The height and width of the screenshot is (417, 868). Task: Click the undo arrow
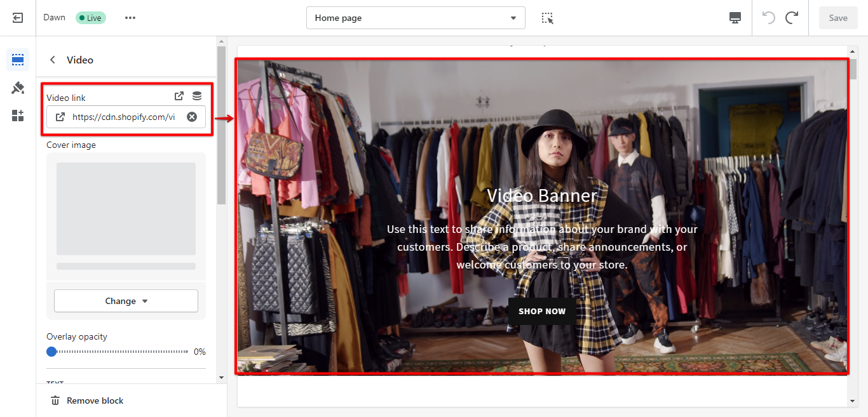coord(769,18)
